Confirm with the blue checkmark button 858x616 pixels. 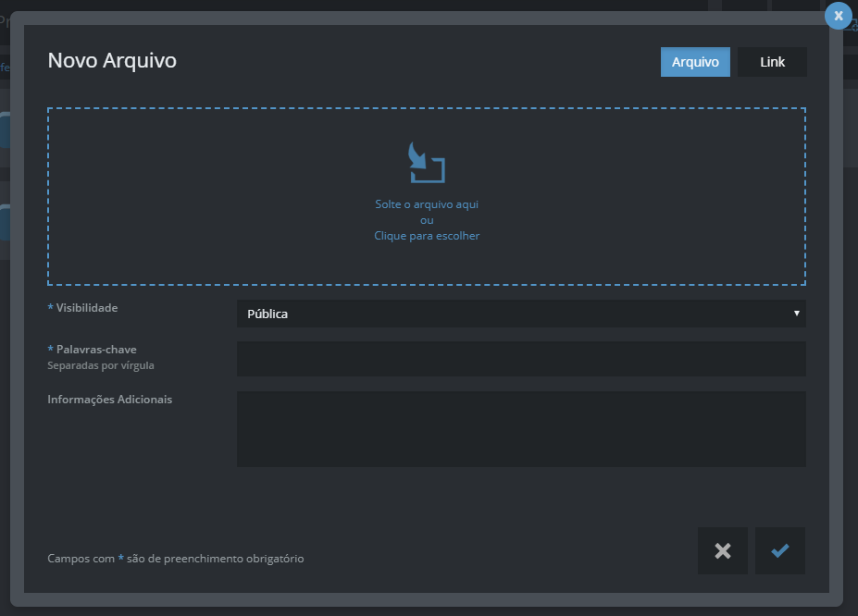[x=780, y=551]
